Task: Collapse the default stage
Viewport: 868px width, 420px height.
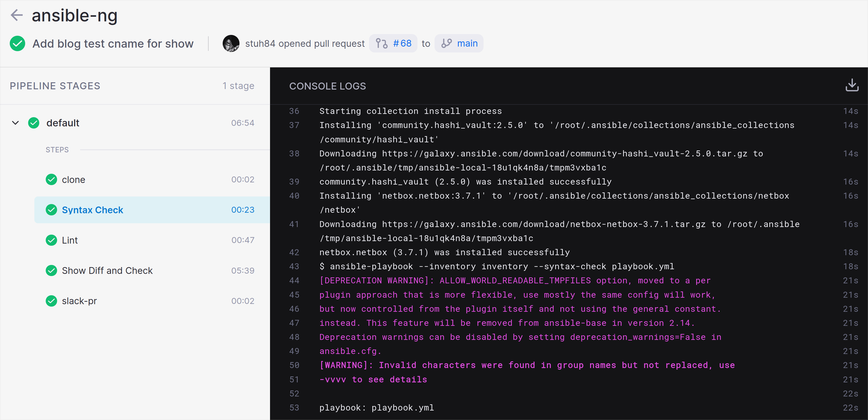Action: 15,123
